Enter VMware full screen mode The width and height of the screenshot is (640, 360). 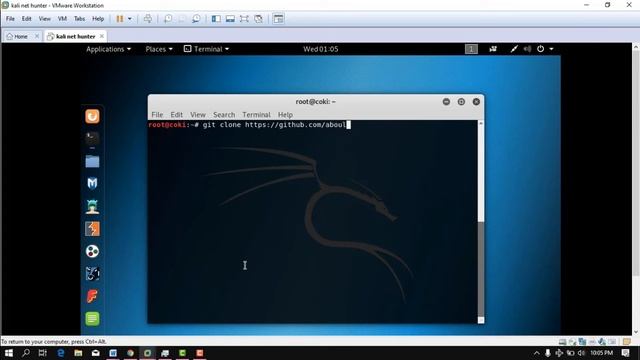tap(244, 19)
